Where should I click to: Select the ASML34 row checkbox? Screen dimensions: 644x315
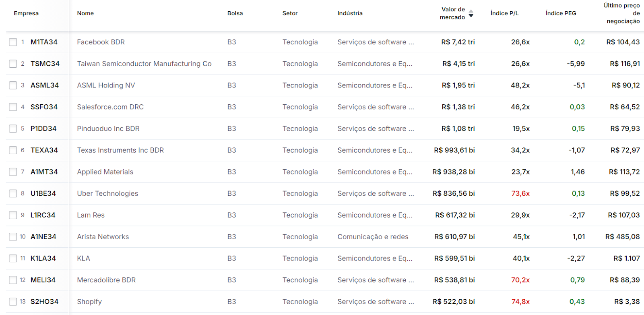coord(13,85)
